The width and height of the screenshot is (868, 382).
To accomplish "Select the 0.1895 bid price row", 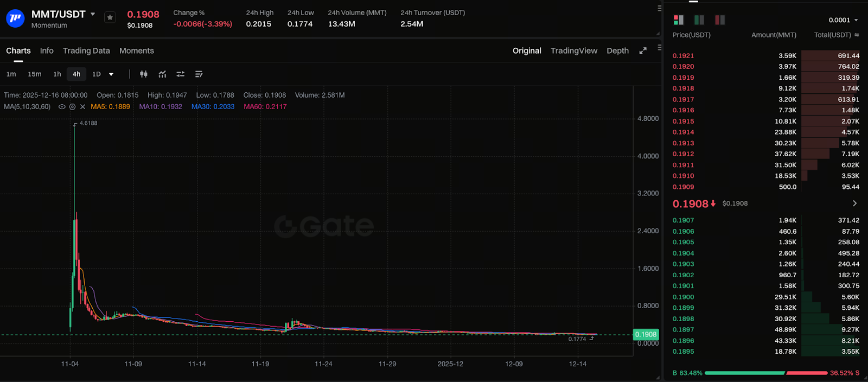I will pos(765,352).
